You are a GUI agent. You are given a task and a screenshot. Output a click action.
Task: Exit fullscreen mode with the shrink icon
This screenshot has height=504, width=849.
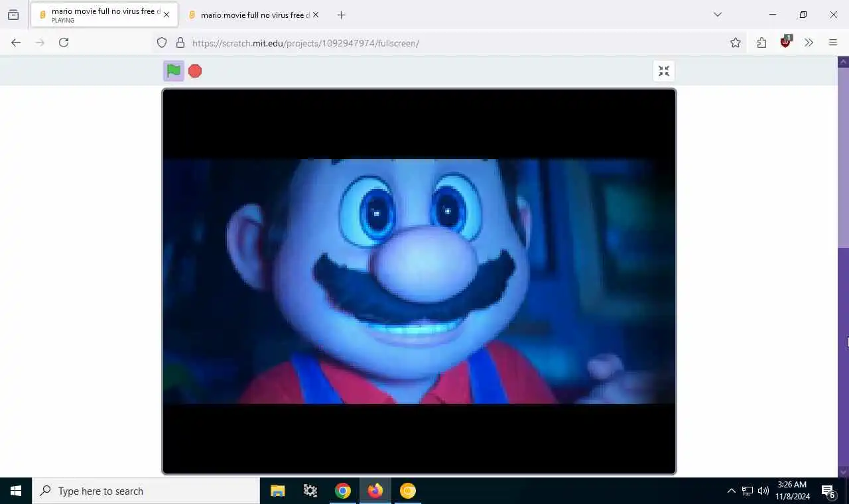point(664,71)
